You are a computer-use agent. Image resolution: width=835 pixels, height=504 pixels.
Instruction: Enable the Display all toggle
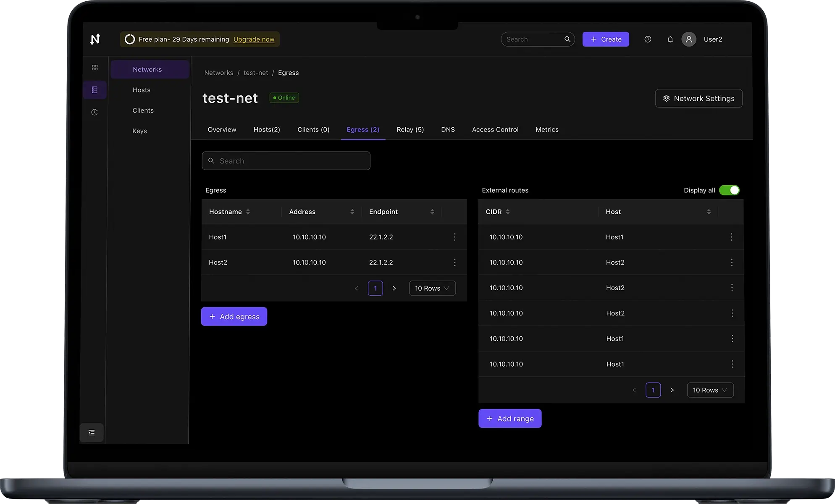pyautogui.click(x=730, y=190)
